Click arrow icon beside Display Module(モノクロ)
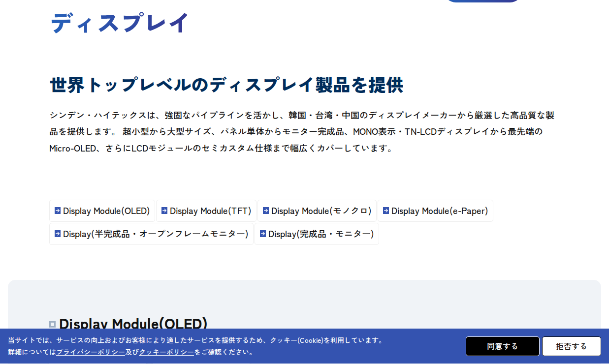609x364 pixels. pos(266,211)
